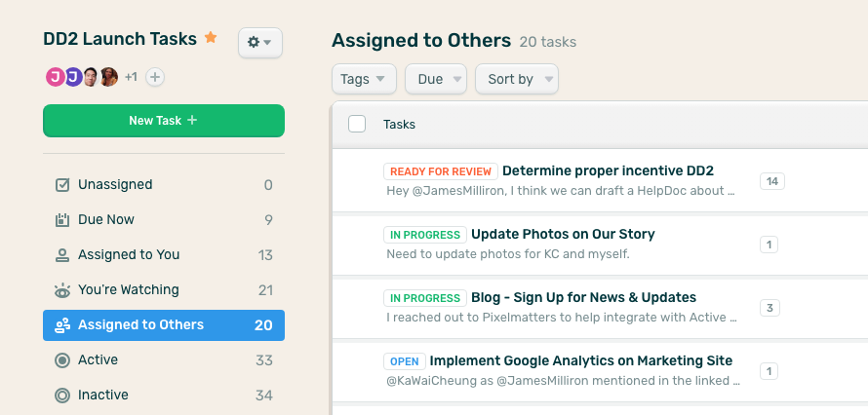
Task: Click the Assigned to You person icon
Action: [62, 255]
